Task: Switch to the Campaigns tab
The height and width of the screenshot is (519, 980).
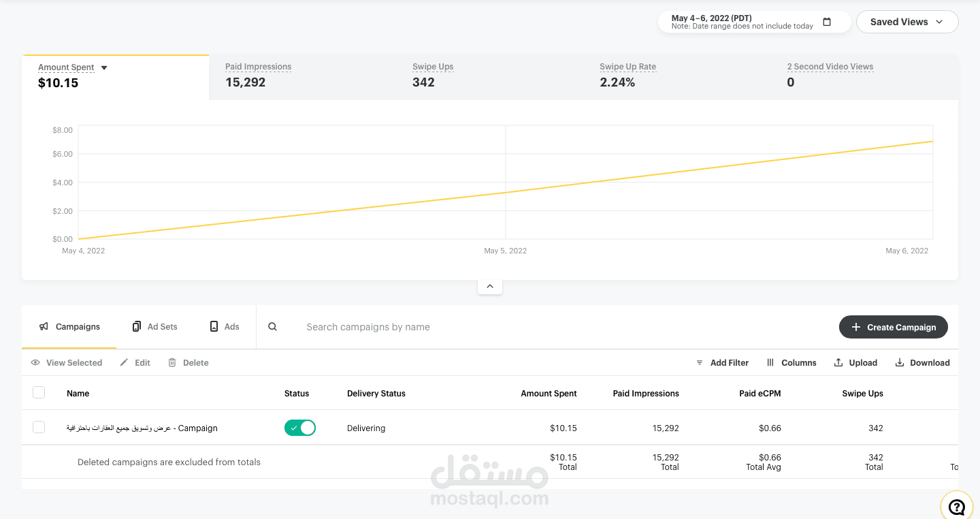Action: [69, 327]
